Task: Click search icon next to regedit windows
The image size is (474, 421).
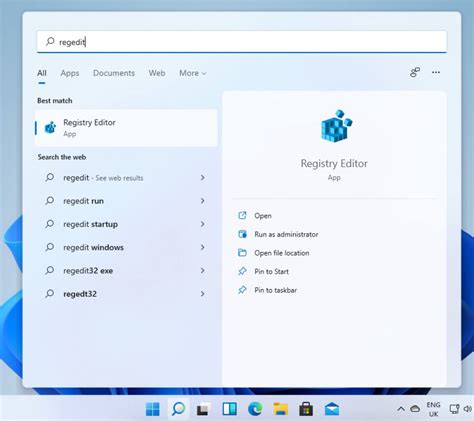Action: [x=50, y=247]
